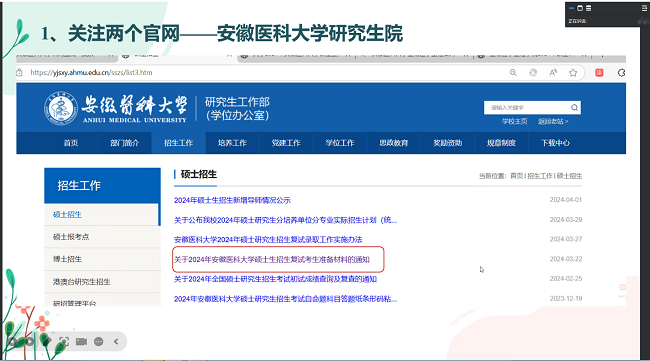The height and width of the screenshot is (361, 650).
Task: Open the 复试考生准备材料的通知 link
Action: pos(272,259)
